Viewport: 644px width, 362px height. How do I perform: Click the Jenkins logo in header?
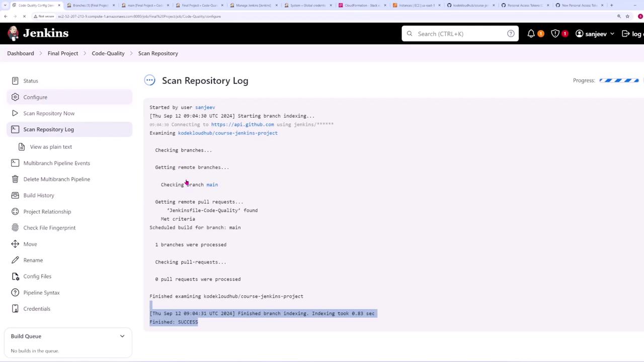(x=38, y=33)
